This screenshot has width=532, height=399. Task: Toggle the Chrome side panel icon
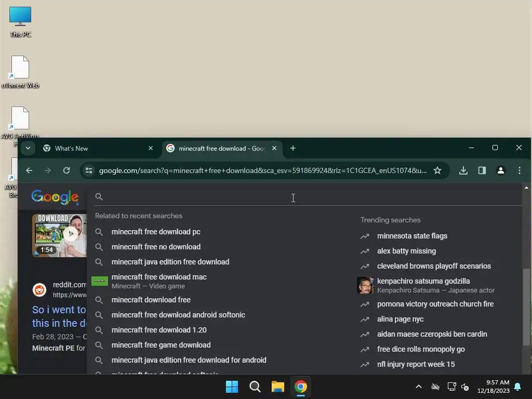tap(482, 170)
